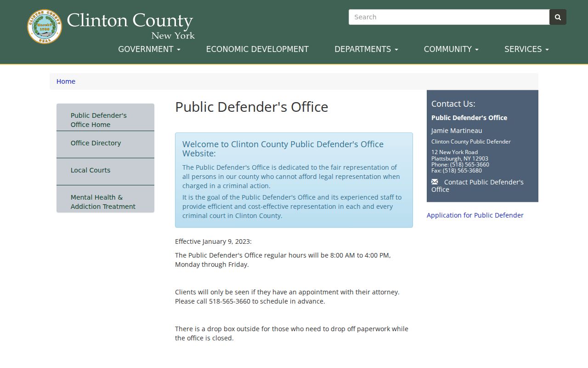Click the Clinton County seal logo
This screenshot has height=368, width=588.
point(45,27)
